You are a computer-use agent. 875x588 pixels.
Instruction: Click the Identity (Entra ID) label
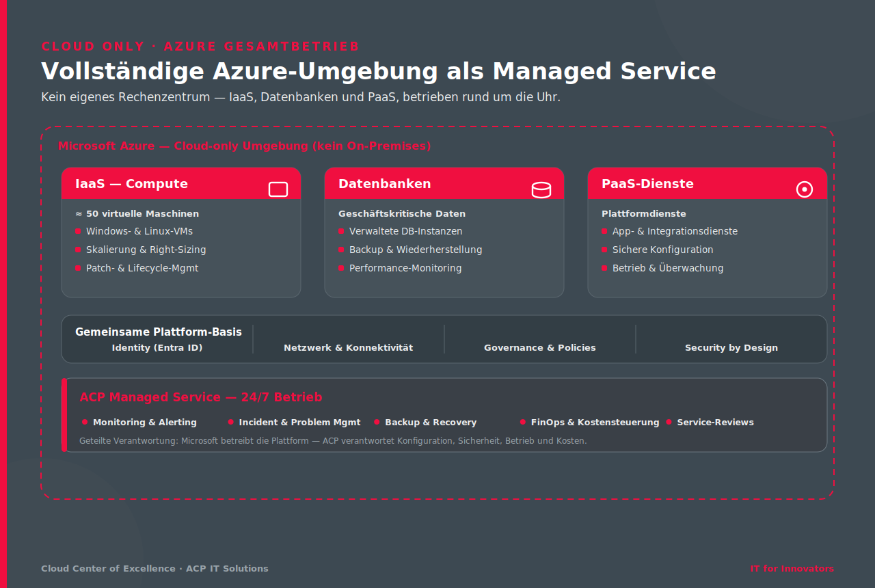(x=157, y=347)
